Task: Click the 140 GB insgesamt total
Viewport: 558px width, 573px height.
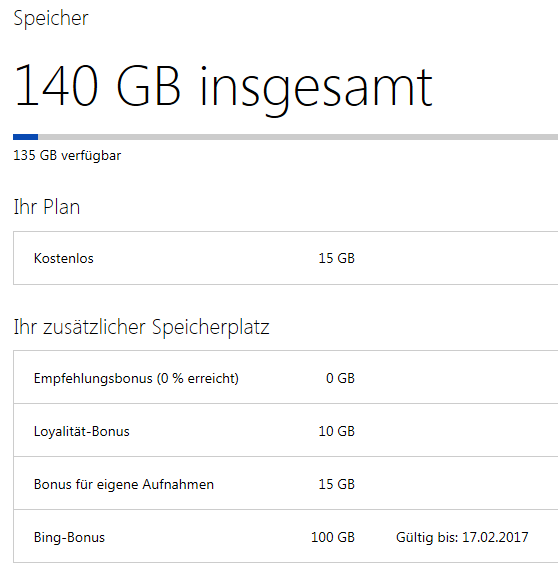Action: (x=223, y=88)
